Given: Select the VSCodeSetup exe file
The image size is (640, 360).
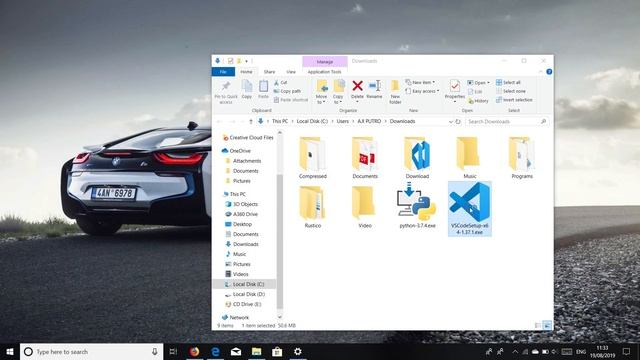Looking at the screenshot, I should pyautogui.click(x=470, y=209).
